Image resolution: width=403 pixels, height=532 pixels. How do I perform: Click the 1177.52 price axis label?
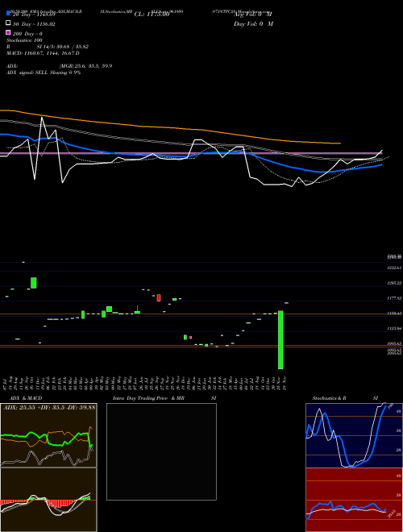point(394,298)
